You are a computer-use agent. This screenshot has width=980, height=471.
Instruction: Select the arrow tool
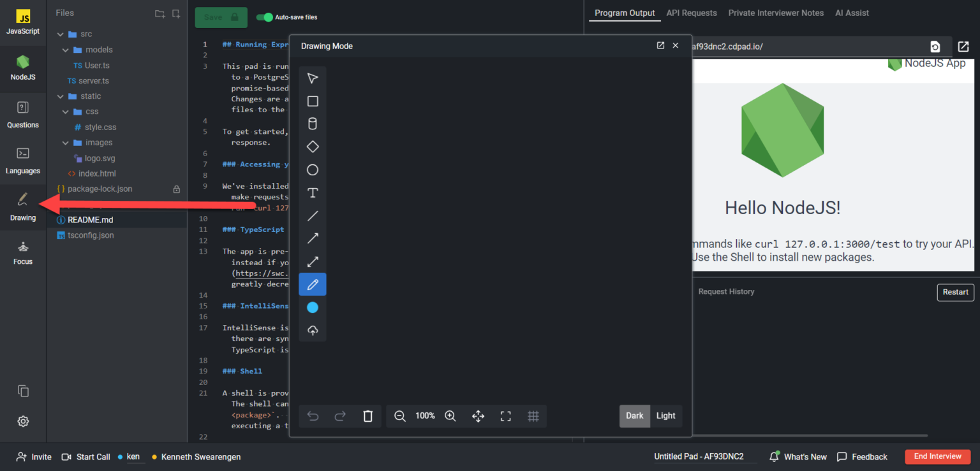[313, 238]
